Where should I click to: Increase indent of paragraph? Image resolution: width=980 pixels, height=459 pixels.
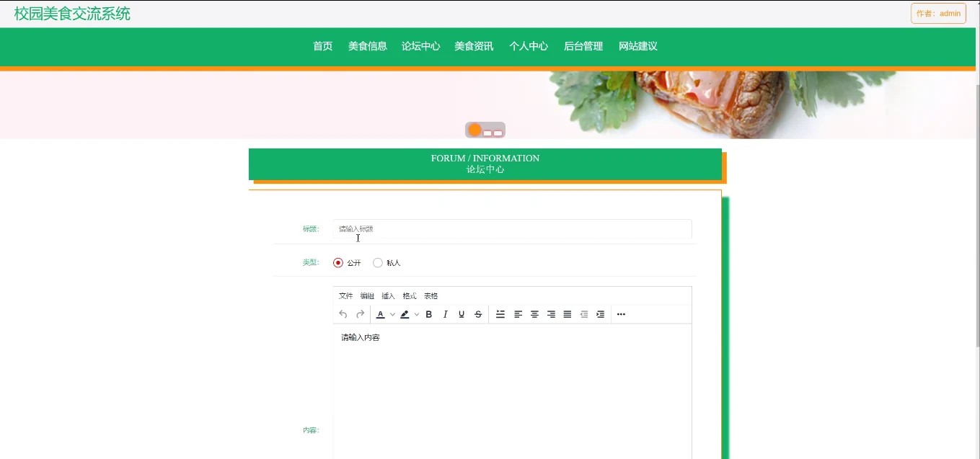click(600, 314)
